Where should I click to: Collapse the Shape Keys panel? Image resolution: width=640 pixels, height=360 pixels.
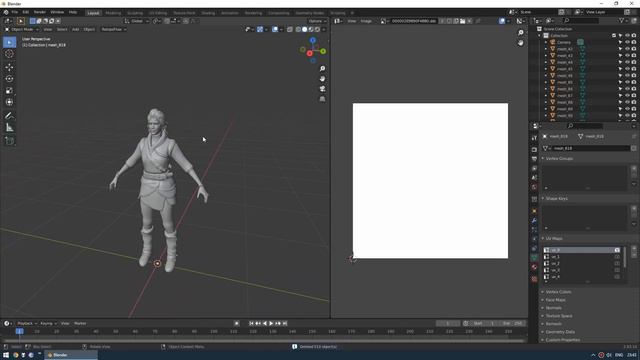click(556, 198)
